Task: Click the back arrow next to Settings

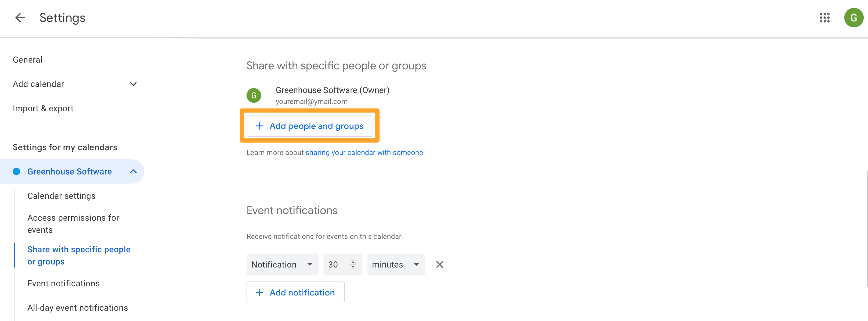Action: [20, 18]
